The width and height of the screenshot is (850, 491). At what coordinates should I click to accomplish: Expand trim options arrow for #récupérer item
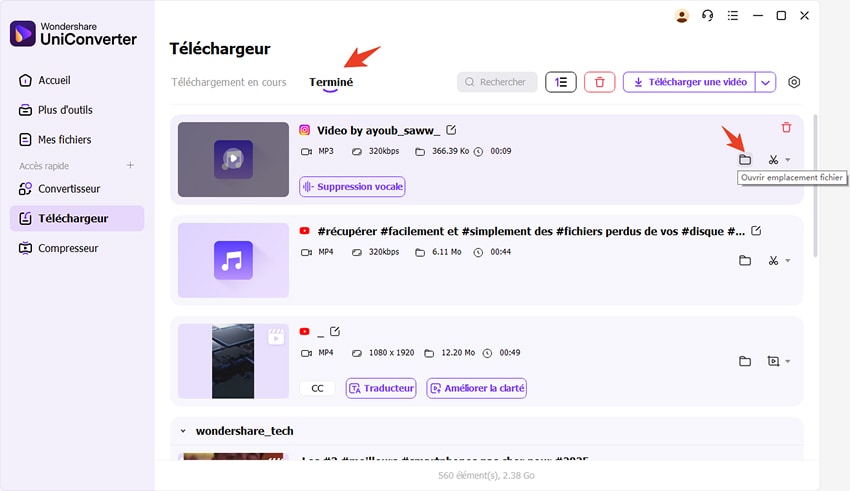tap(788, 261)
